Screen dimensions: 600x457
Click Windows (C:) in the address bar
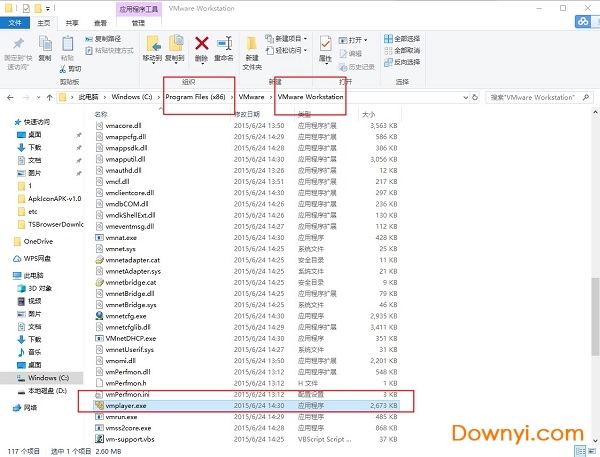132,97
